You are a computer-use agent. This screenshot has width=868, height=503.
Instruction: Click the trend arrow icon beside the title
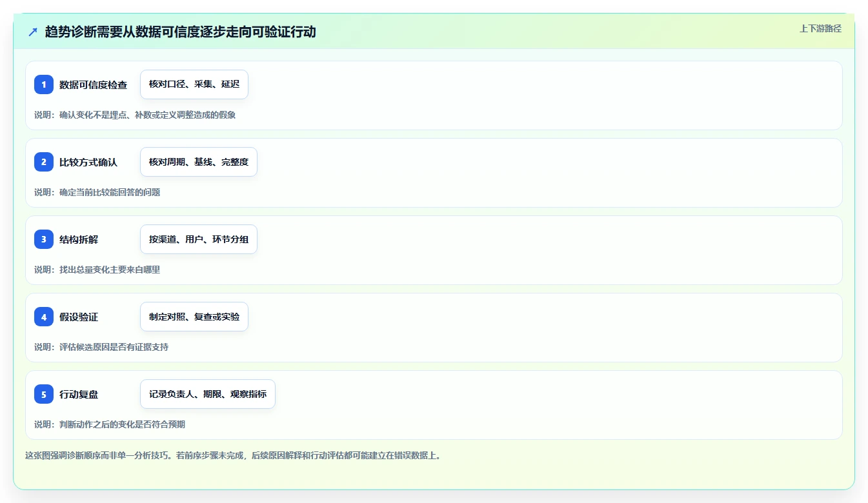click(x=33, y=32)
